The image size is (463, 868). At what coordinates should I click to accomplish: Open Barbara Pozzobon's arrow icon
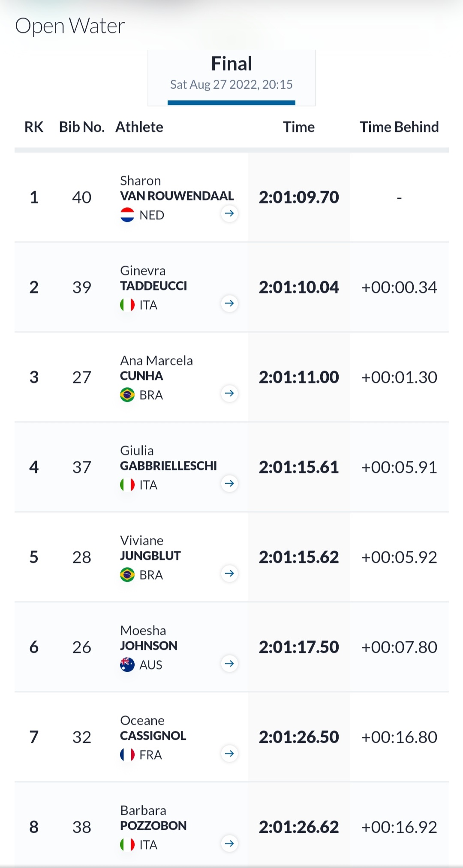click(229, 843)
